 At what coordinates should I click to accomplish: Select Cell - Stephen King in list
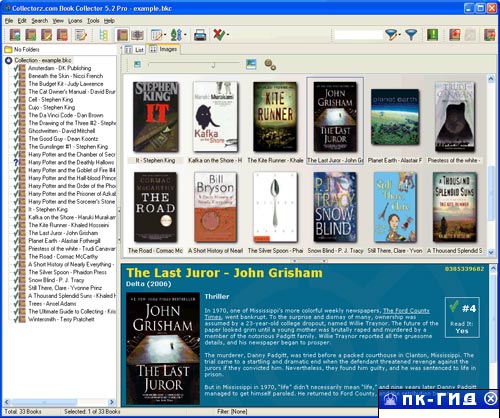coord(51,99)
